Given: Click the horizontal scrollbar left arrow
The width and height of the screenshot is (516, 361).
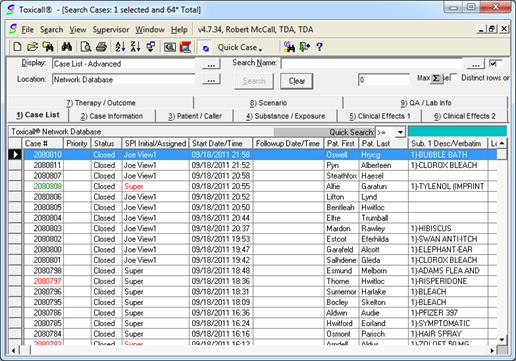Looking at the screenshot, I should (x=13, y=350).
